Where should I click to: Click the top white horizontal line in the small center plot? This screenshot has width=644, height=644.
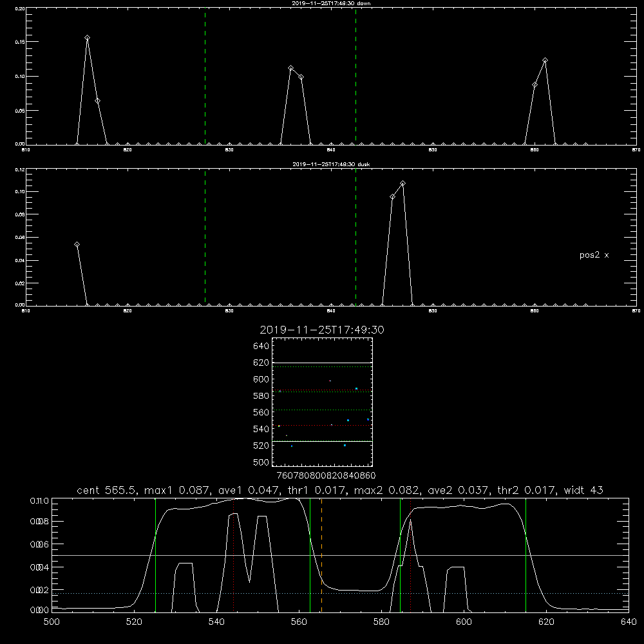coord(322,363)
